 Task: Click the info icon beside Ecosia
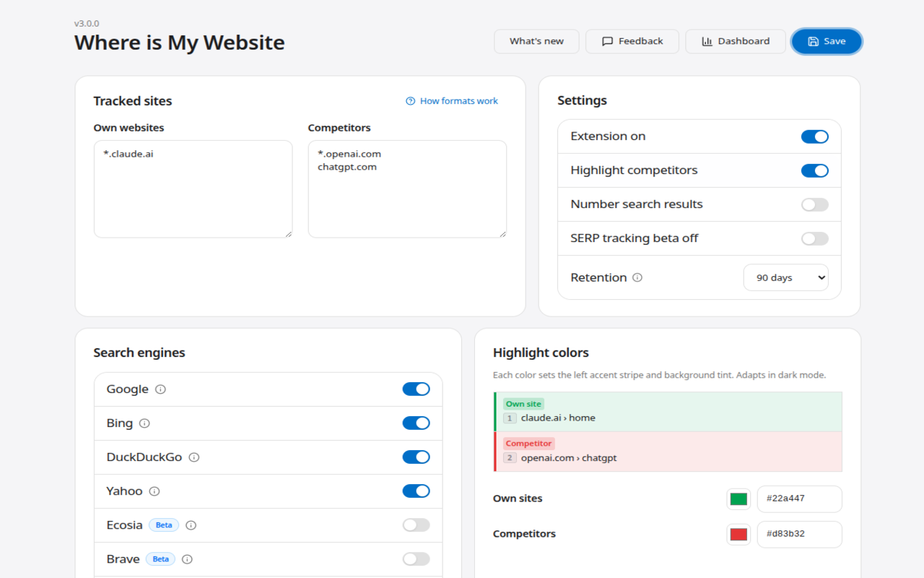(x=191, y=525)
